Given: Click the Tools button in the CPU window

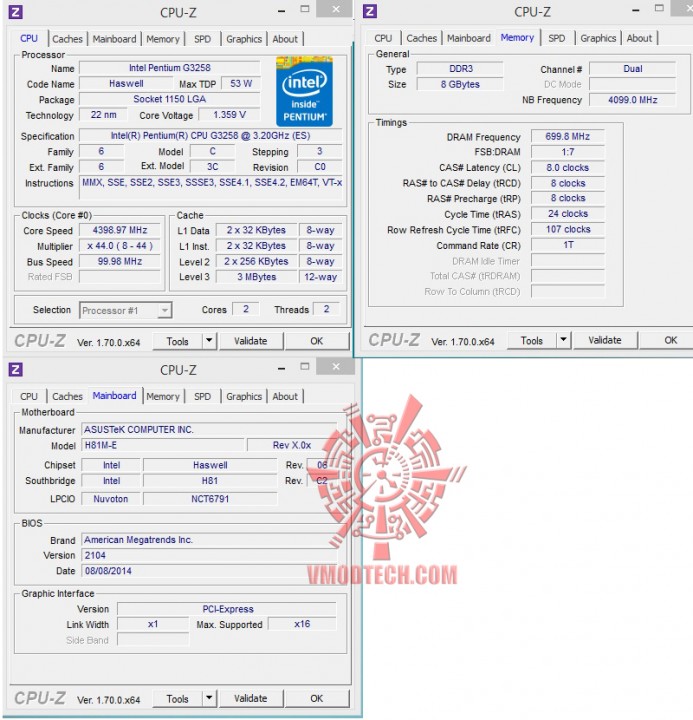Looking at the screenshot, I should tap(177, 341).
